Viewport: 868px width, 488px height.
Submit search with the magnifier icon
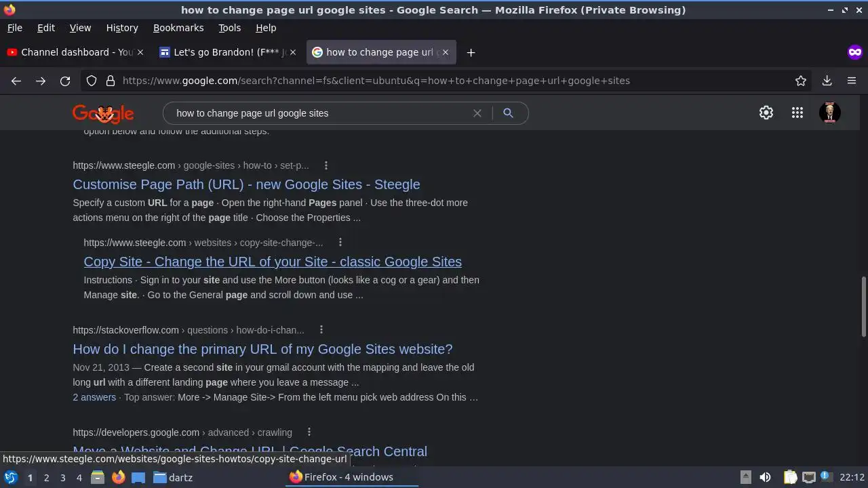[x=508, y=113]
